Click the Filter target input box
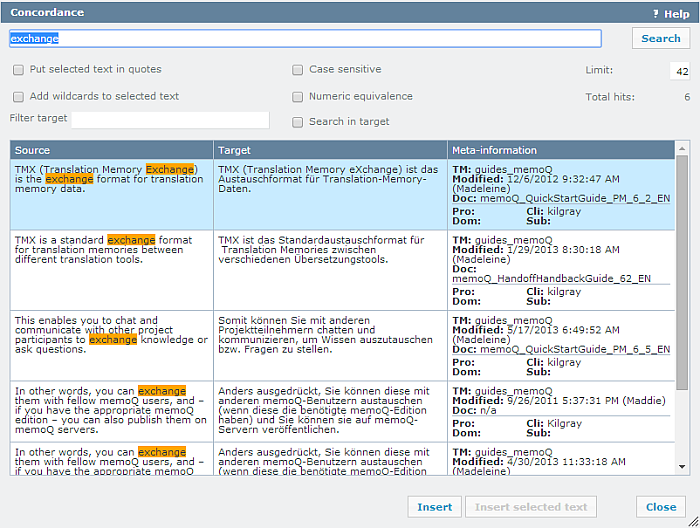 point(170,120)
